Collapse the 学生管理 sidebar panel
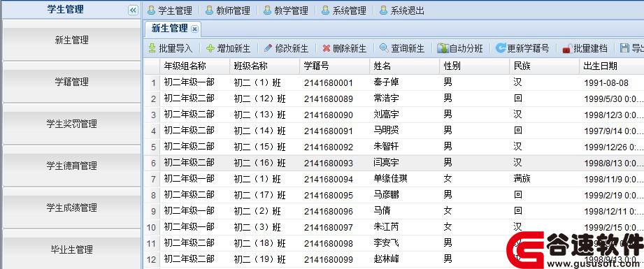 pyautogui.click(x=133, y=10)
